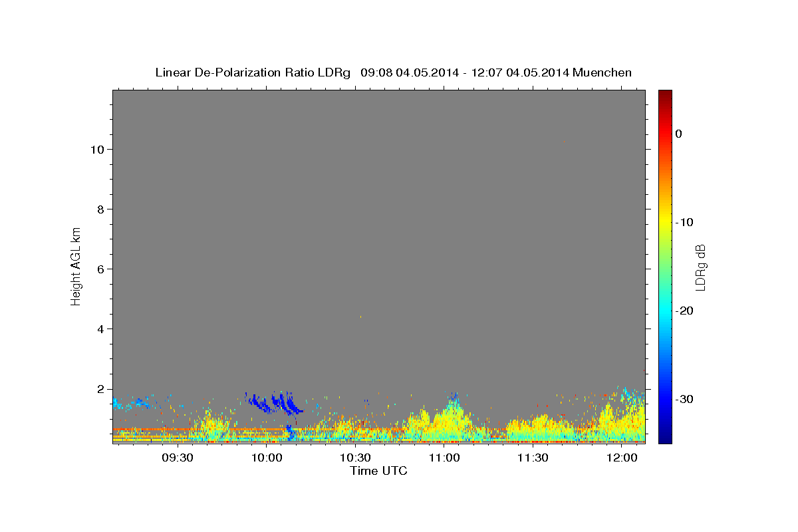The height and width of the screenshot is (532, 798).
Task: Click the 'LDRg dB' colorbar label
Action: click(x=700, y=267)
